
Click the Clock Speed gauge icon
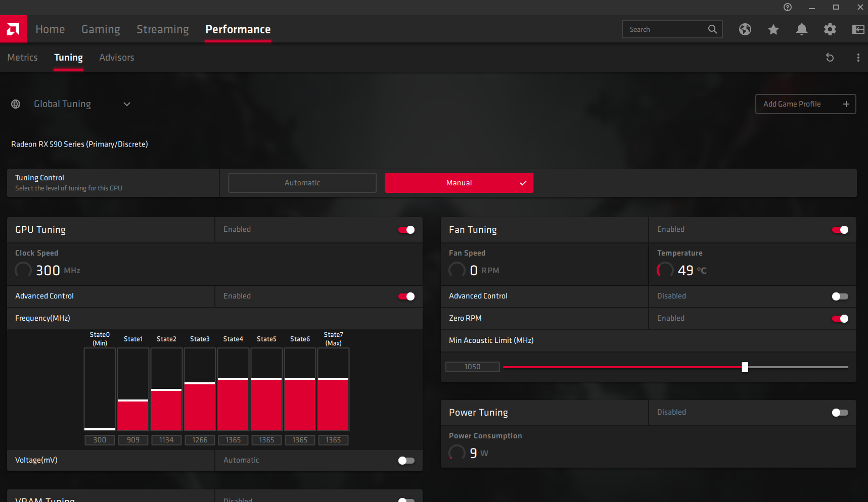pyautogui.click(x=23, y=270)
